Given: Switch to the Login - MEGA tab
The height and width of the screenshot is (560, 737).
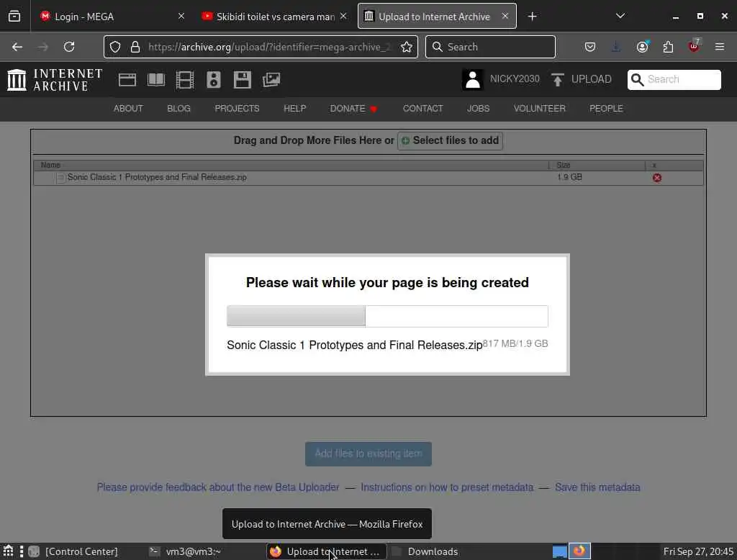Looking at the screenshot, I should click(112, 16).
